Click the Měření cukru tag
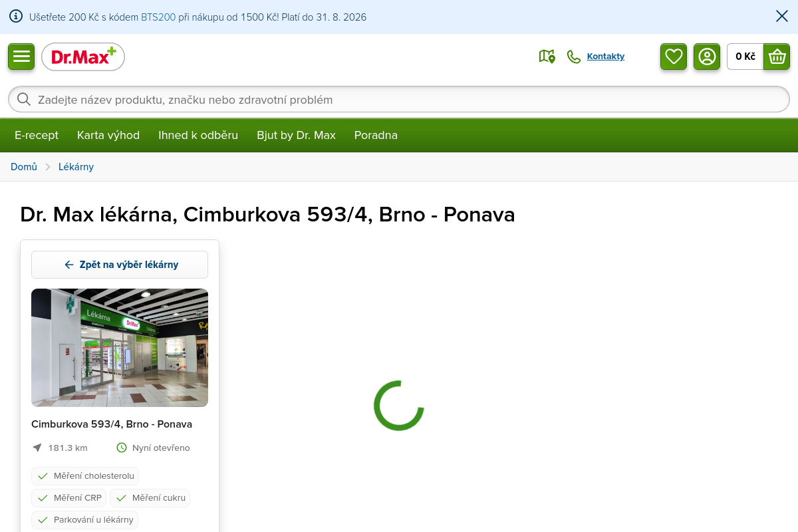Screen dimensions: 798x532 point(150,498)
